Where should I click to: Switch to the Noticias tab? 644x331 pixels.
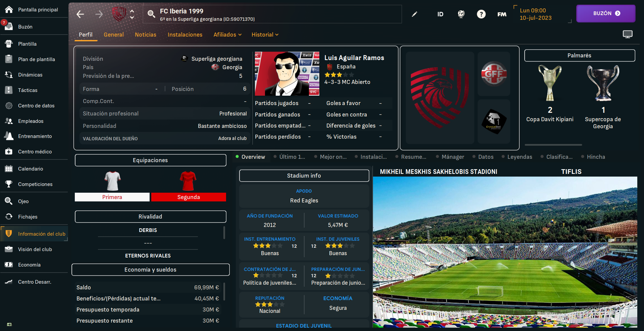click(146, 35)
